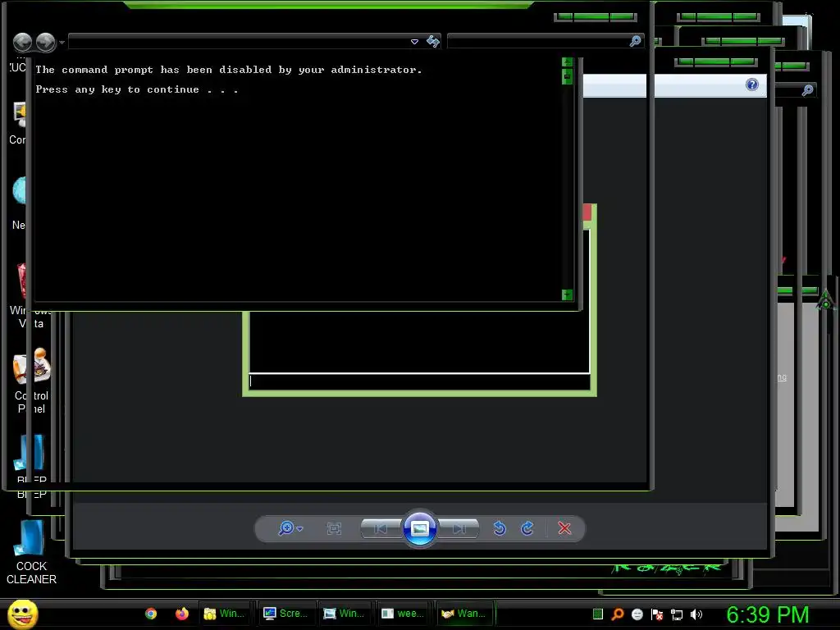Viewport: 840px width, 630px height.
Task: Click "The command prompt has been disabled" line
Action: click(x=229, y=70)
